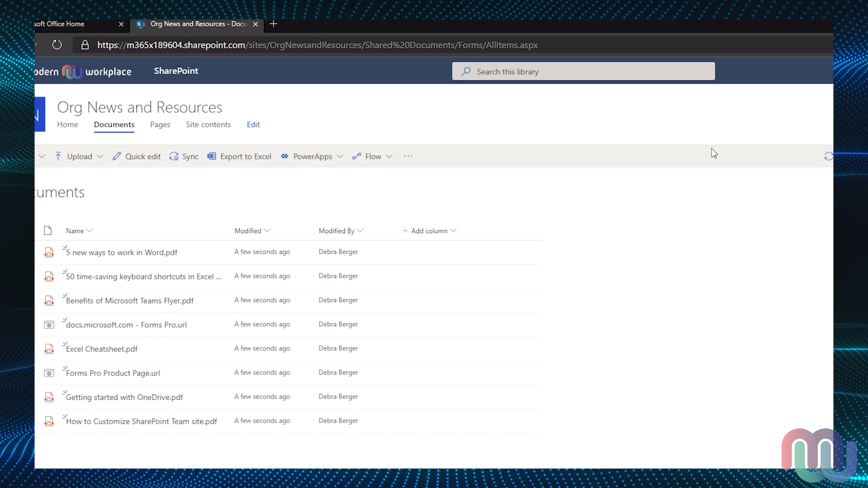
Task: Click PDF icon for 50 time-saving keyboard shortcuts
Action: tap(49, 277)
